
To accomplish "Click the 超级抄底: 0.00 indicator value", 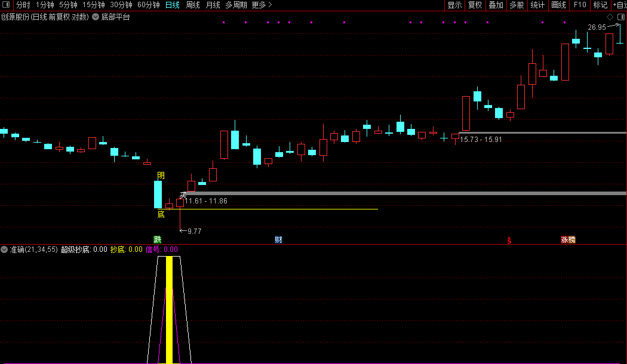I will (84, 249).
